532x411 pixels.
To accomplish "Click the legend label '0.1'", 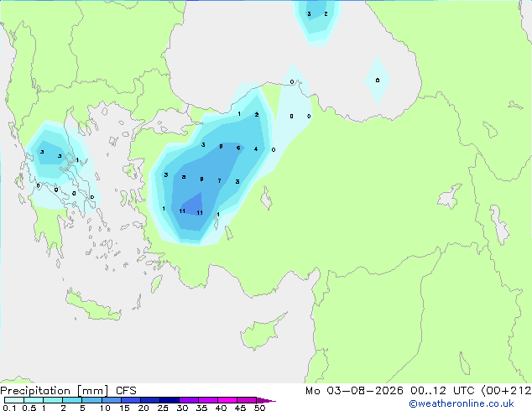I will tap(9, 408).
